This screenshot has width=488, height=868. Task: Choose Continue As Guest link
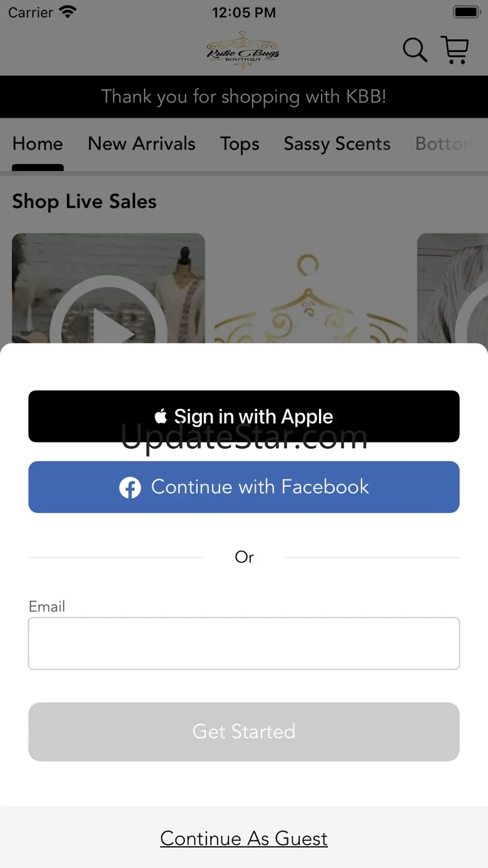tap(244, 839)
